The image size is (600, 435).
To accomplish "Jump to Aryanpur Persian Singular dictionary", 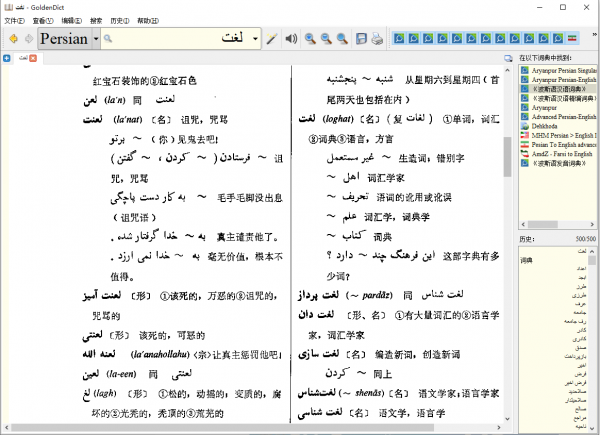I will (x=558, y=70).
